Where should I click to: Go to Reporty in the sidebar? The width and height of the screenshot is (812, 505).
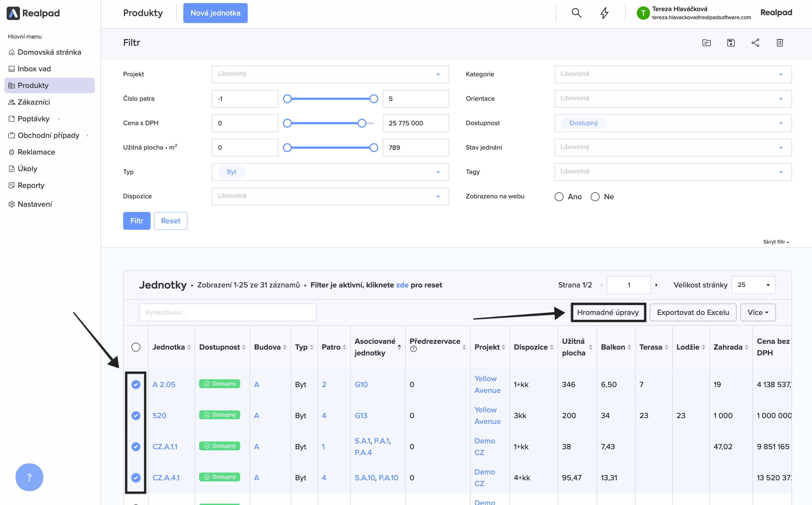[31, 185]
